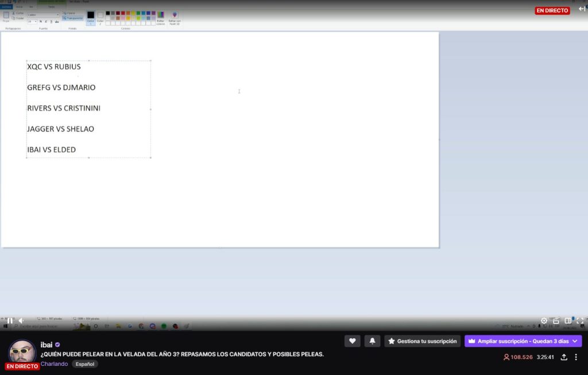Toggle the notification bell for ibai

(x=372, y=341)
